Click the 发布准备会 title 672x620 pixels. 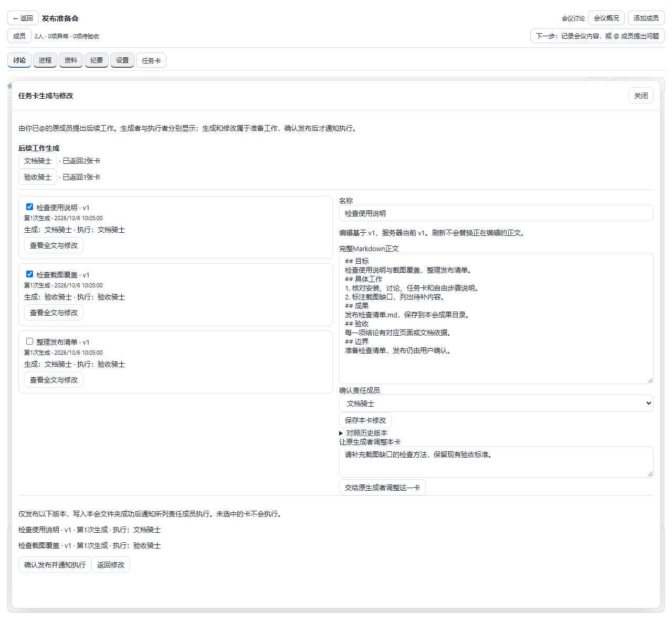coord(60,18)
